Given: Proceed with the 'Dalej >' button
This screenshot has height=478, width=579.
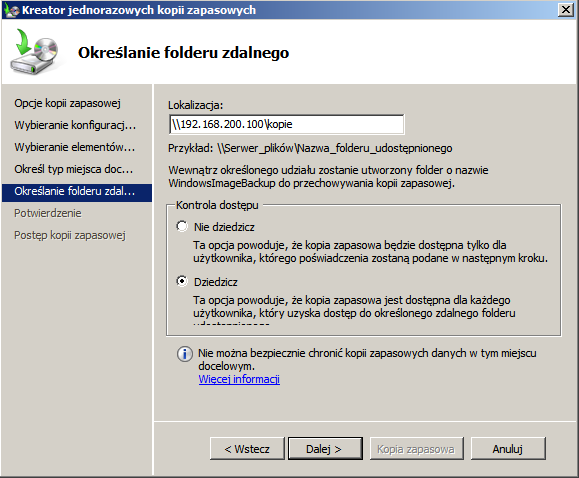Looking at the screenshot, I should click(325, 448).
